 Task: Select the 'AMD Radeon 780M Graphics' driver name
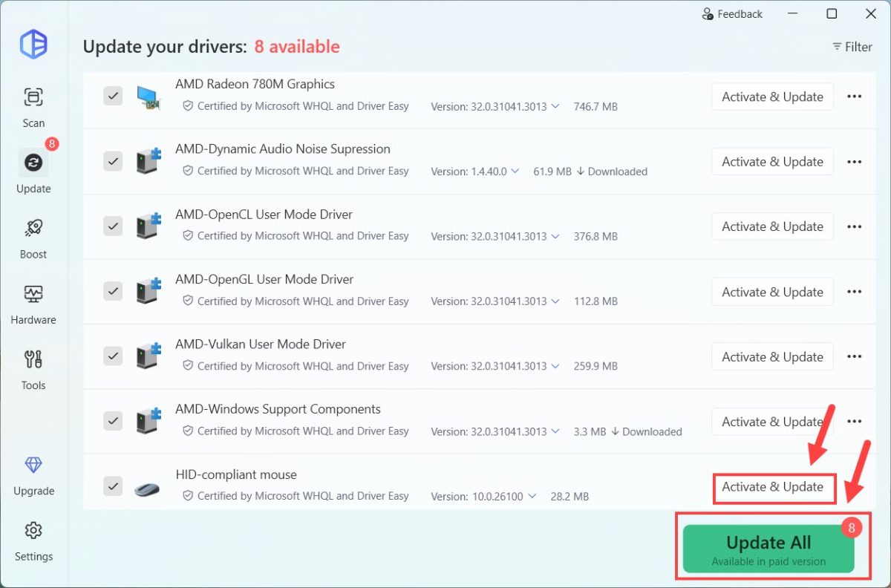255,84
